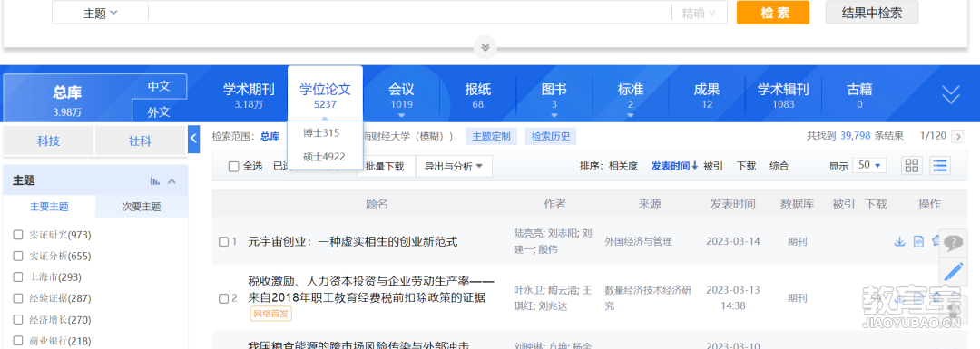Sort results by 相关度
This screenshot has width=980, height=349.
623,166
